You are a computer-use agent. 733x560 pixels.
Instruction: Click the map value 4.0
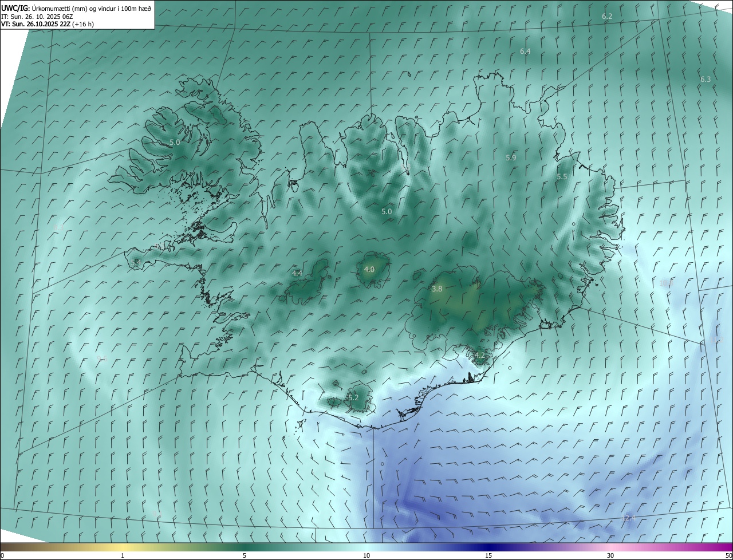click(x=369, y=269)
